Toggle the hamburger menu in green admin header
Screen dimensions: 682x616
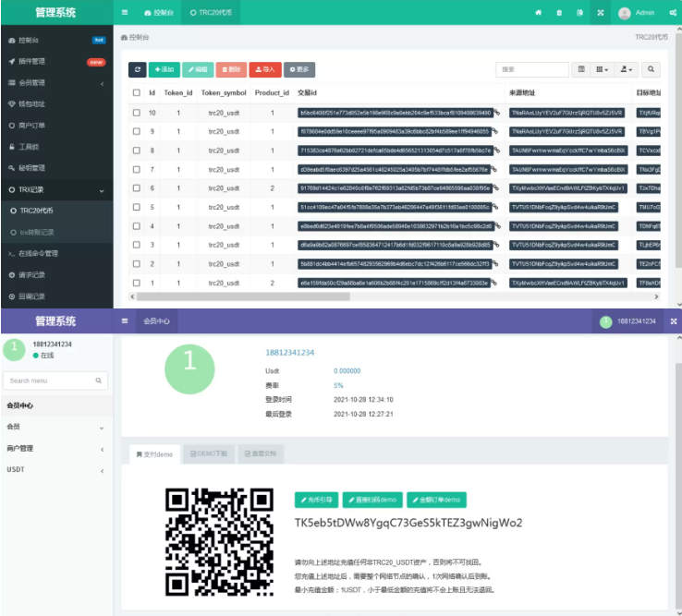point(125,13)
